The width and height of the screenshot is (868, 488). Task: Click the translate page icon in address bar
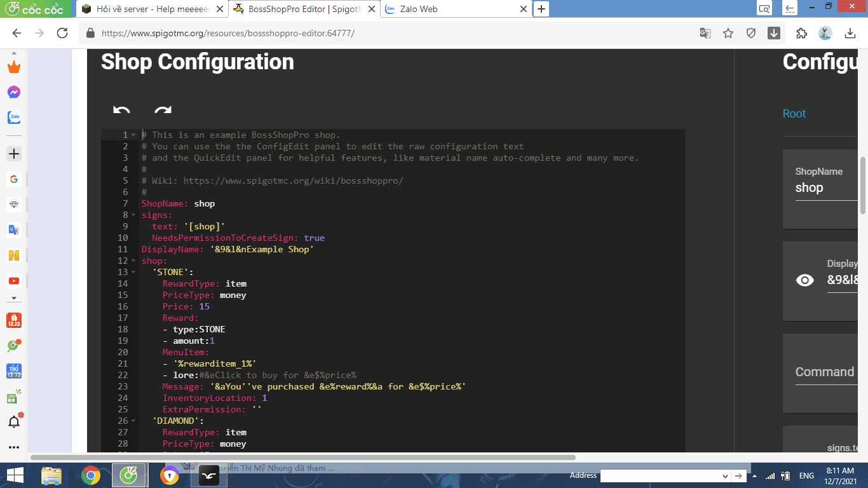coord(705,33)
